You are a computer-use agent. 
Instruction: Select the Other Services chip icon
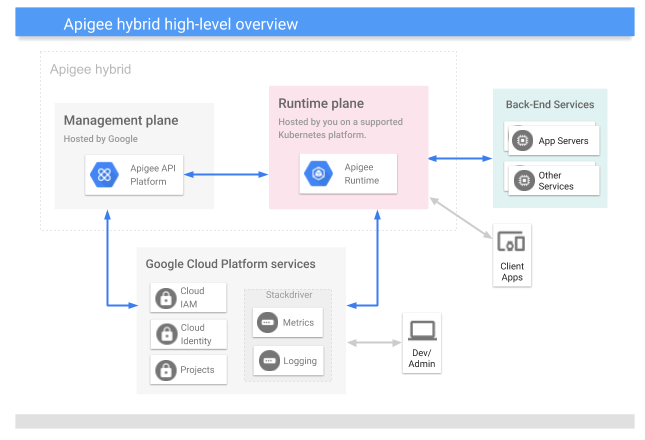[x=521, y=181]
